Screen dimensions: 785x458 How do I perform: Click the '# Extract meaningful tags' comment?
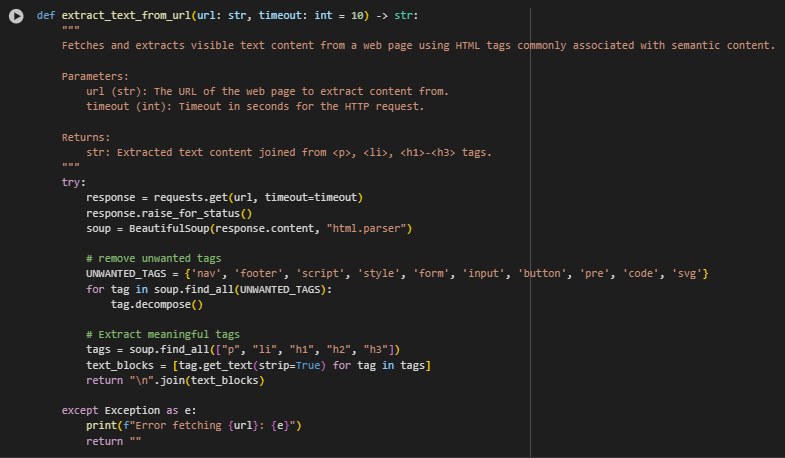163,334
